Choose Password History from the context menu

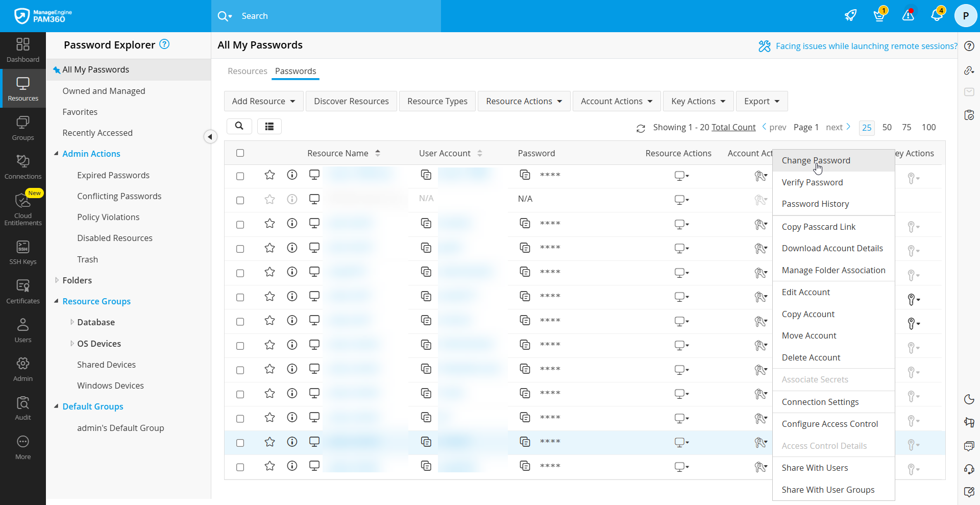coord(815,203)
